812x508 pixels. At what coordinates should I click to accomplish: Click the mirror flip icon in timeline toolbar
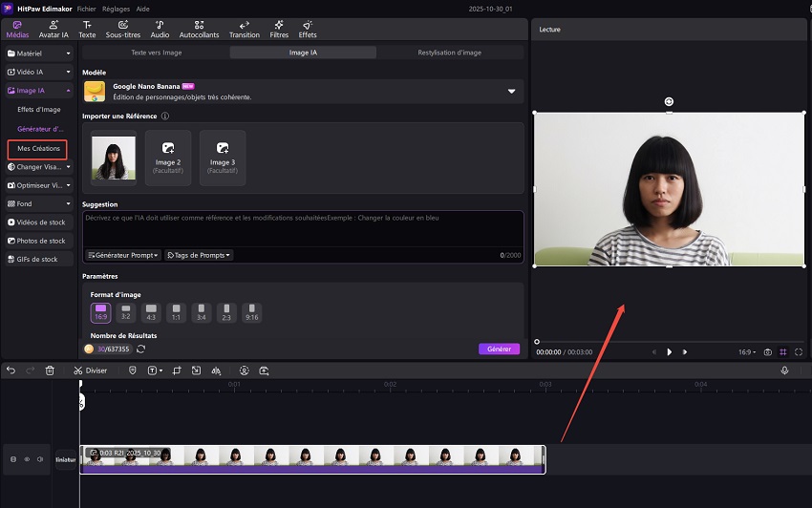click(x=216, y=370)
